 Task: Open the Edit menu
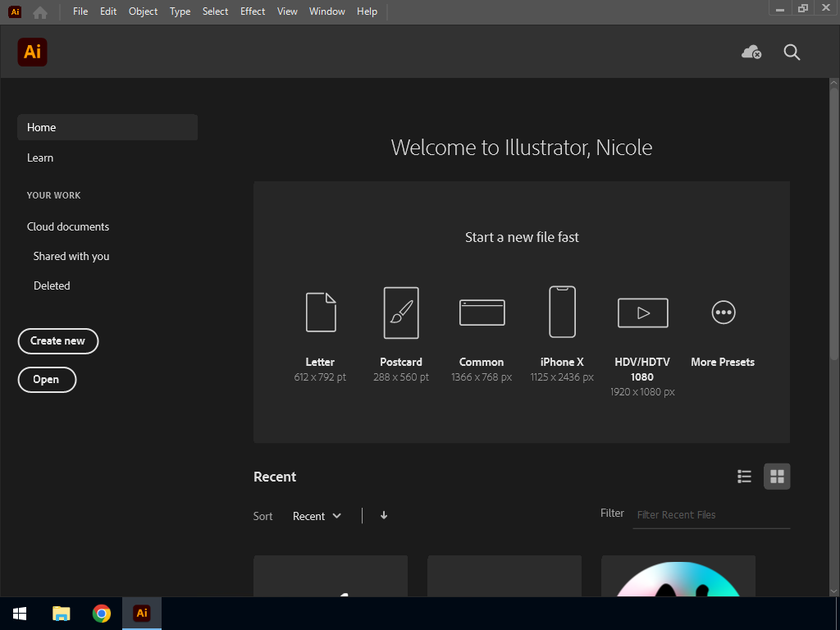[108, 11]
